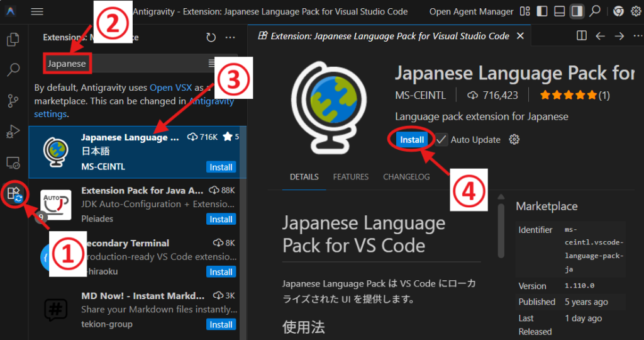
Task: Toggle the primary side bar layout button
Action: [543, 11]
